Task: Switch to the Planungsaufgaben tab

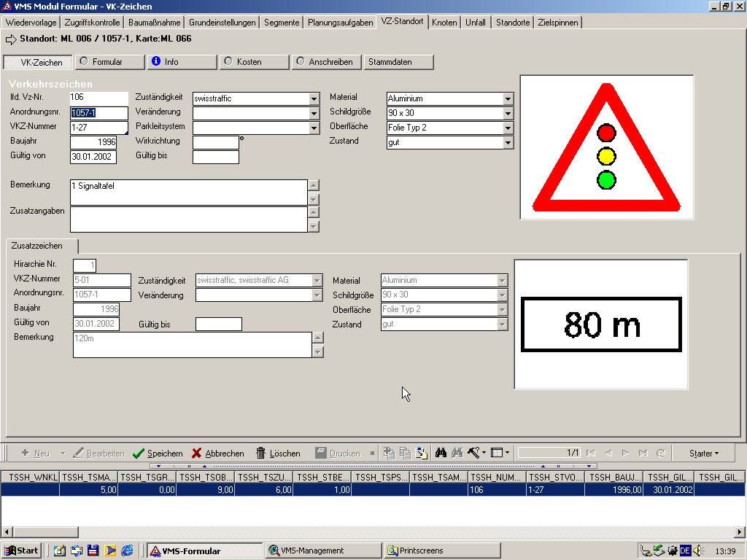Action: point(340,23)
